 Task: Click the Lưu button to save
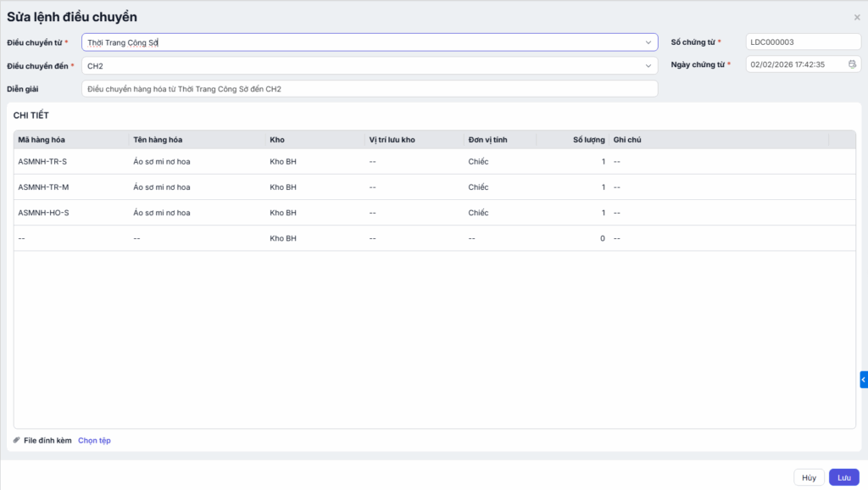tap(843, 477)
